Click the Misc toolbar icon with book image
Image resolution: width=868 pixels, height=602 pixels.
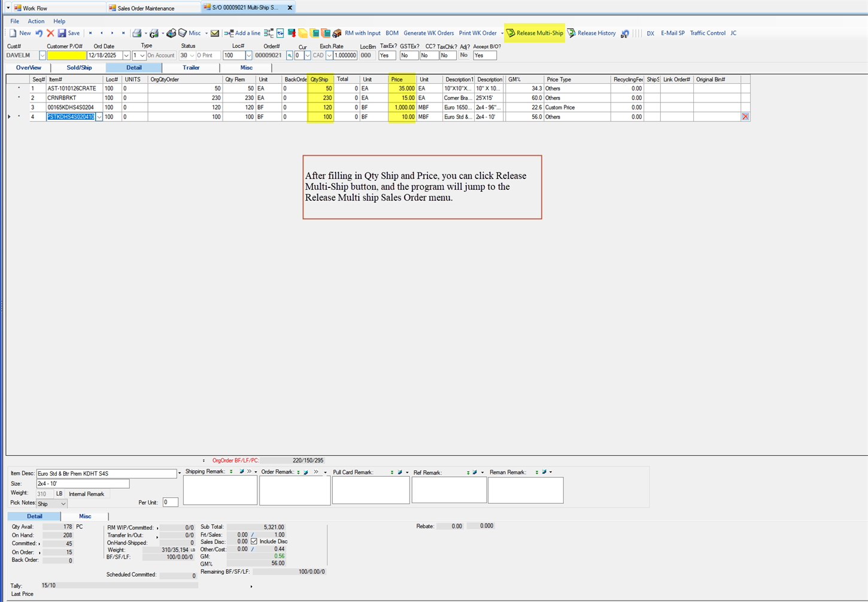(183, 33)
